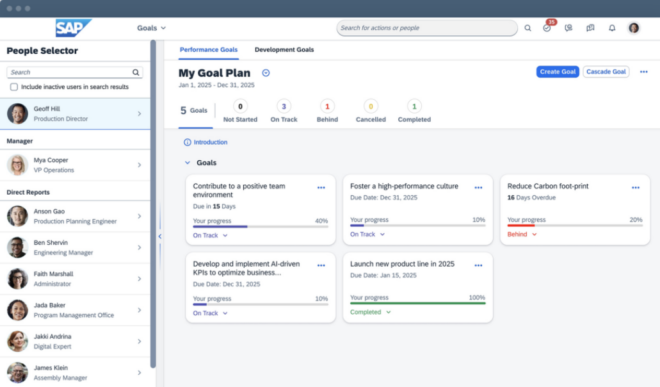Open ellipsis menu on 'Reduce Carbon foot-print' card
Viewport: 660px width, 387px height.
636,188
